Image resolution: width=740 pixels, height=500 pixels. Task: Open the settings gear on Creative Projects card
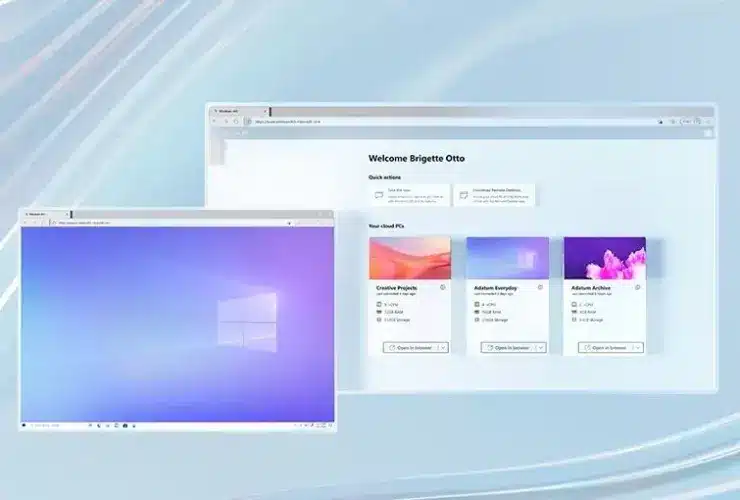[x=443, y=287]
